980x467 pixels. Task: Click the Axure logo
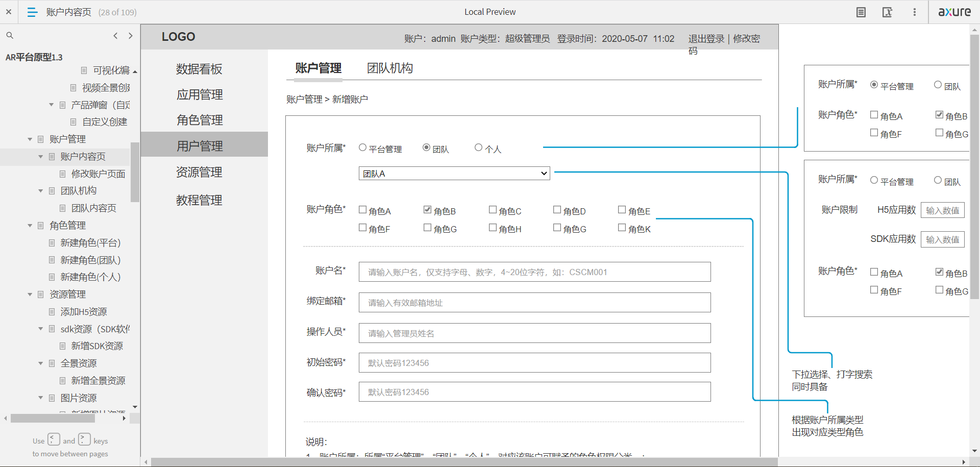tap(954, 12)
